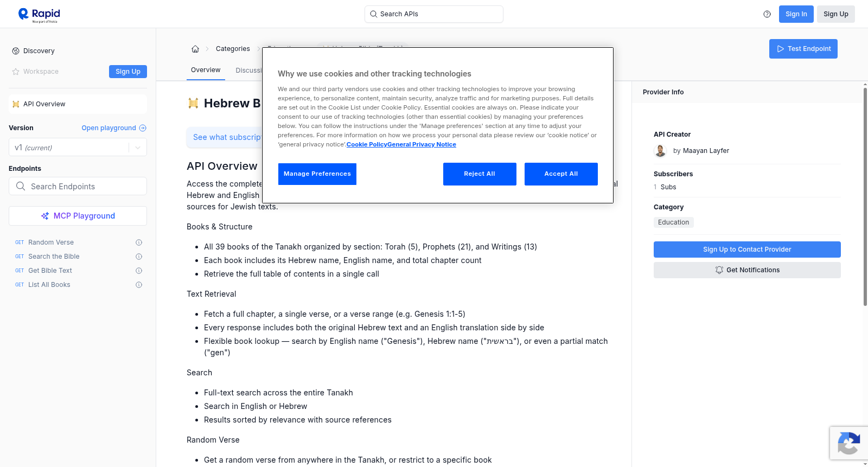Click the Test Endpoint button
868x467 pixels.
(803, 49)
